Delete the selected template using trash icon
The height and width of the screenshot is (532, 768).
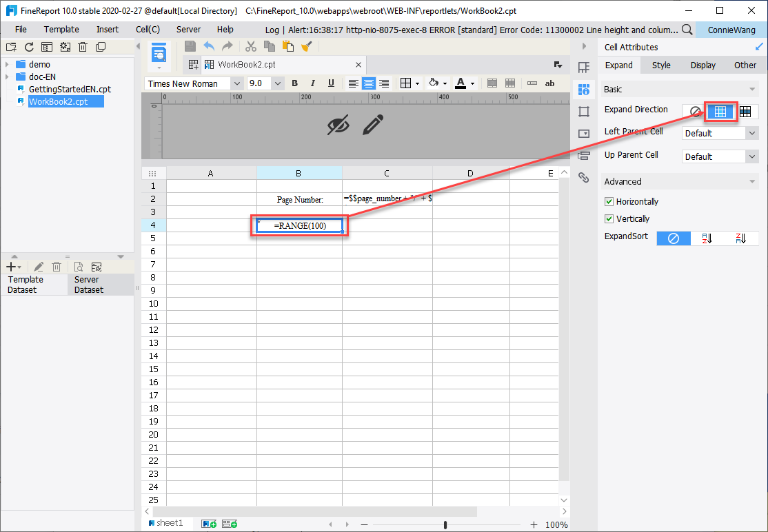pyautogui.click(x=83, y=46)
